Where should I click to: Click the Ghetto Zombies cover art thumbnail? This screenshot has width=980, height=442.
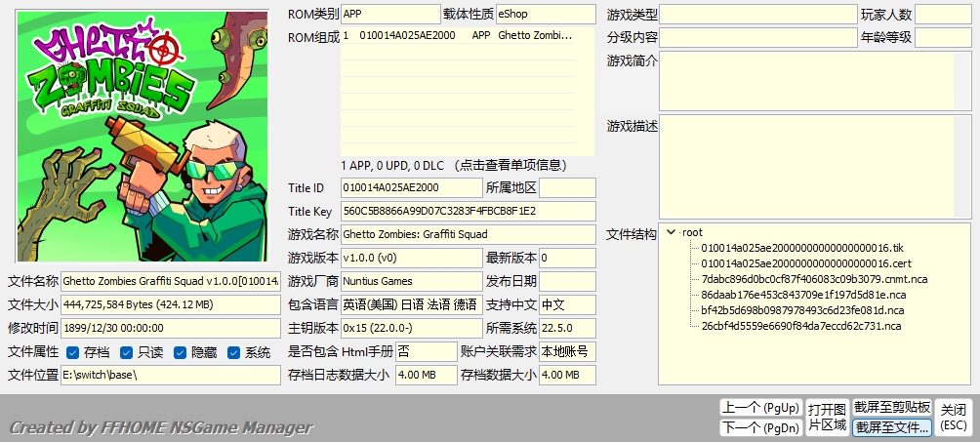[x=143, y=137]
